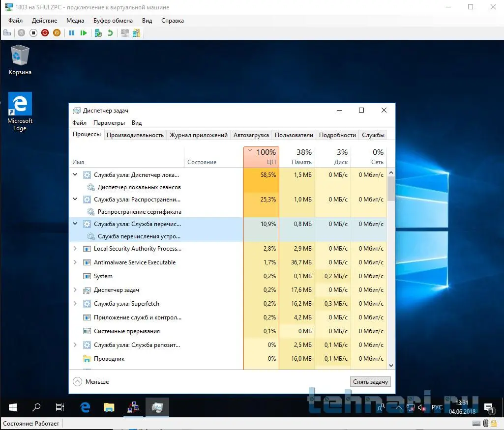
Task: Pause the virtual machine
Action: point(72,33)
